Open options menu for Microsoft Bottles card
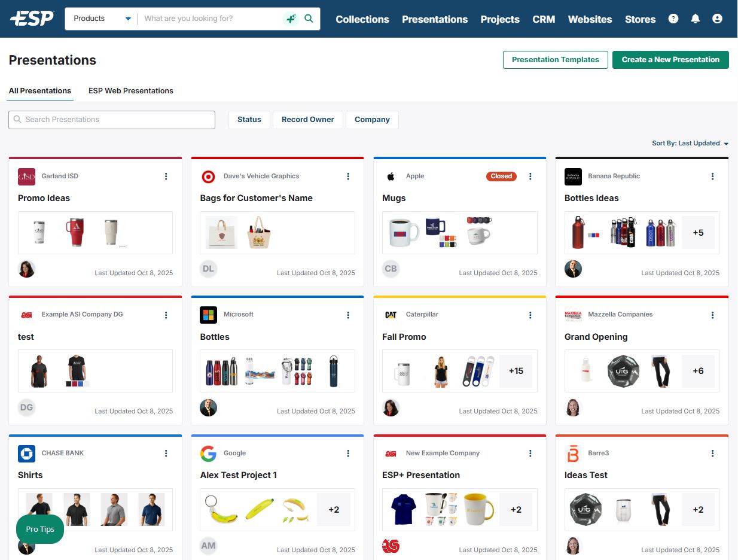 pos(348,315)
